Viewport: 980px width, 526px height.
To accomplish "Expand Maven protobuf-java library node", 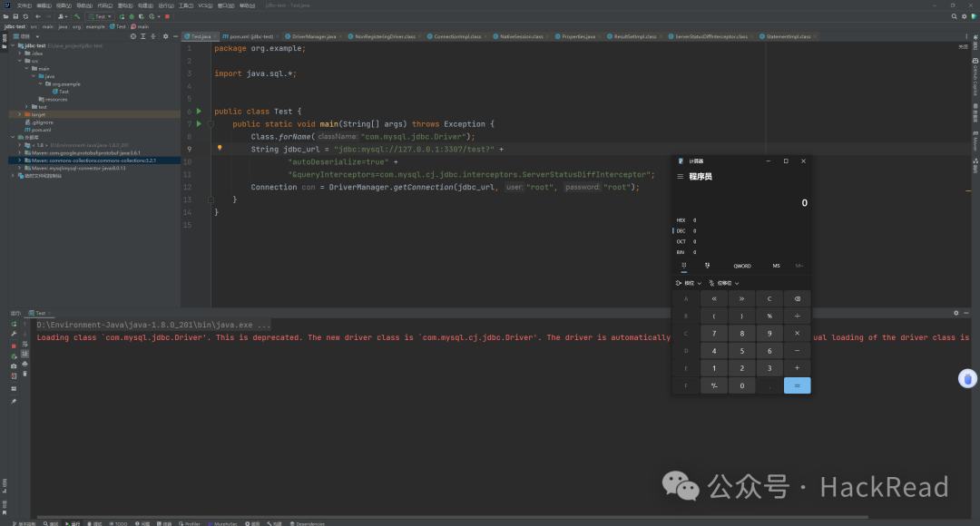I will click(20, 152).
